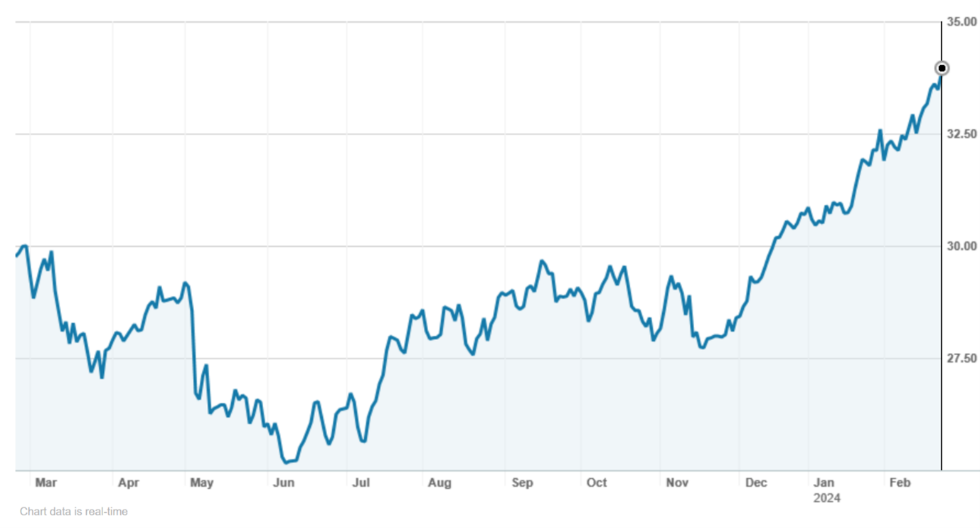
Task: Select the Dec month label
Action: 756,483
